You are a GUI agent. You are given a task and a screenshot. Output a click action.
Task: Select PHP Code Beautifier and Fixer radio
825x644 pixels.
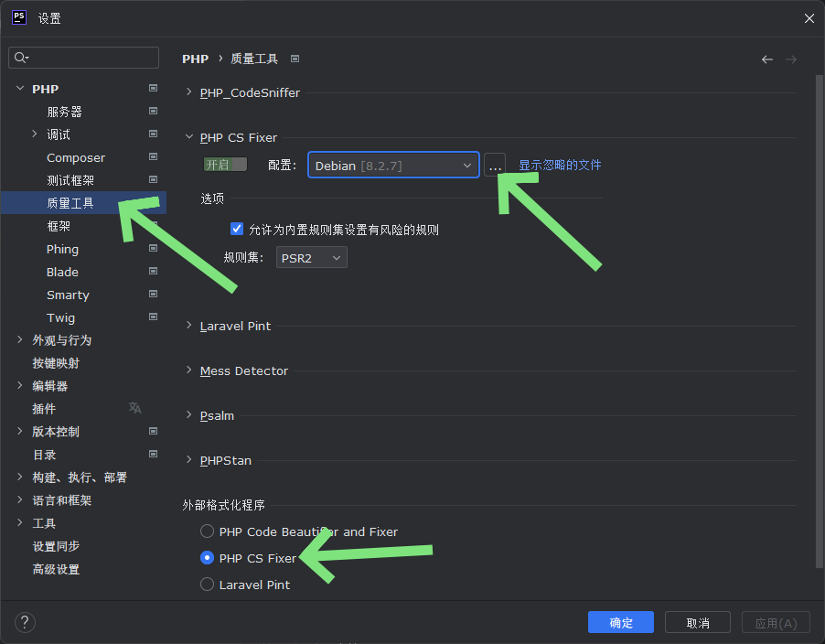[207, 531]
